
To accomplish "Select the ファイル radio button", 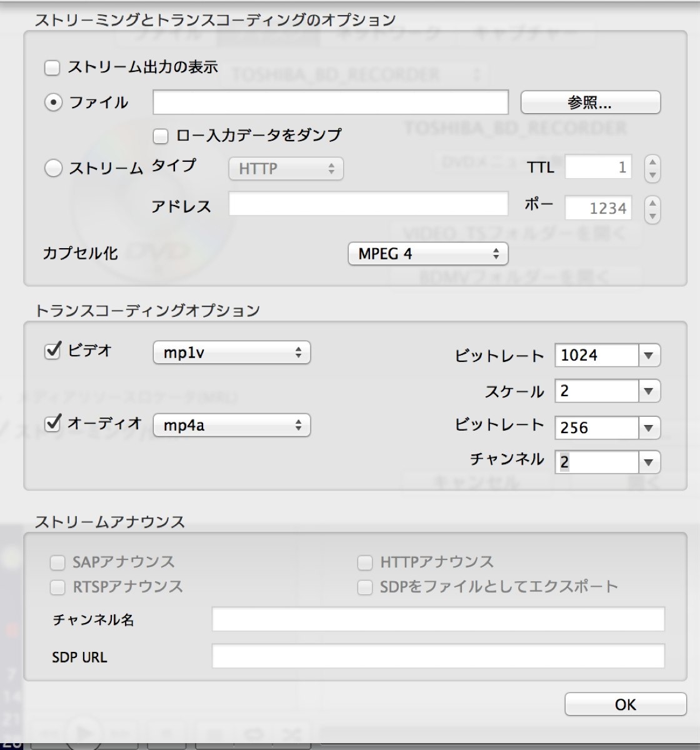I will 53,102.
